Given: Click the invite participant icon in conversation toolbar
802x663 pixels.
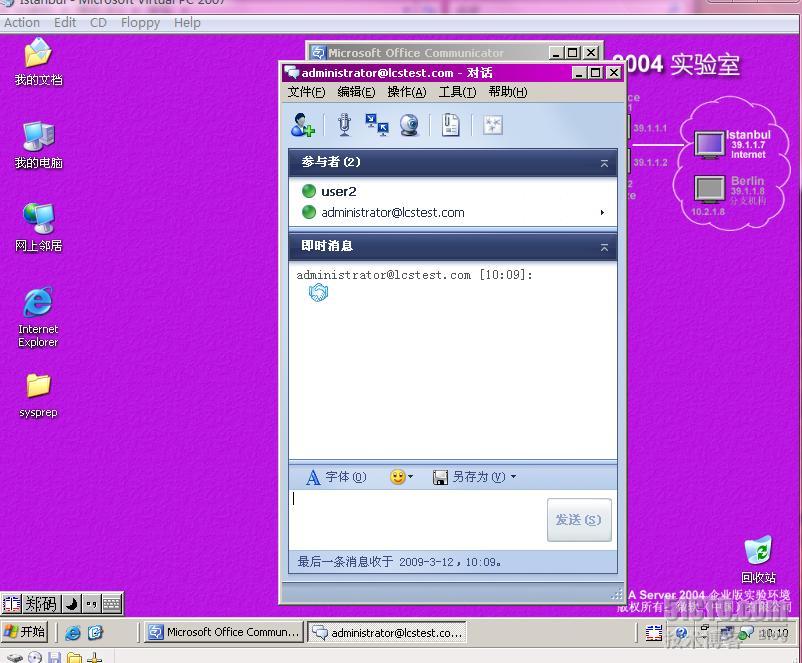Looking at the screenshot, I should pyautogui.click(x=302, y=125).
